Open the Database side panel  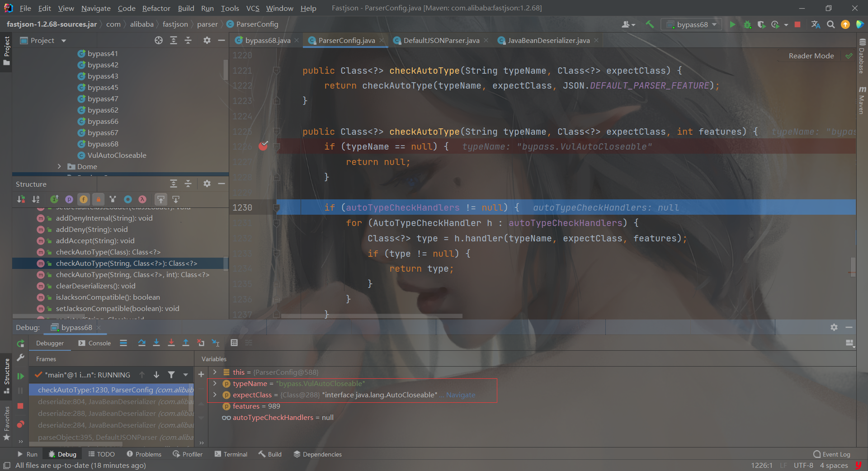coord(862,56)
